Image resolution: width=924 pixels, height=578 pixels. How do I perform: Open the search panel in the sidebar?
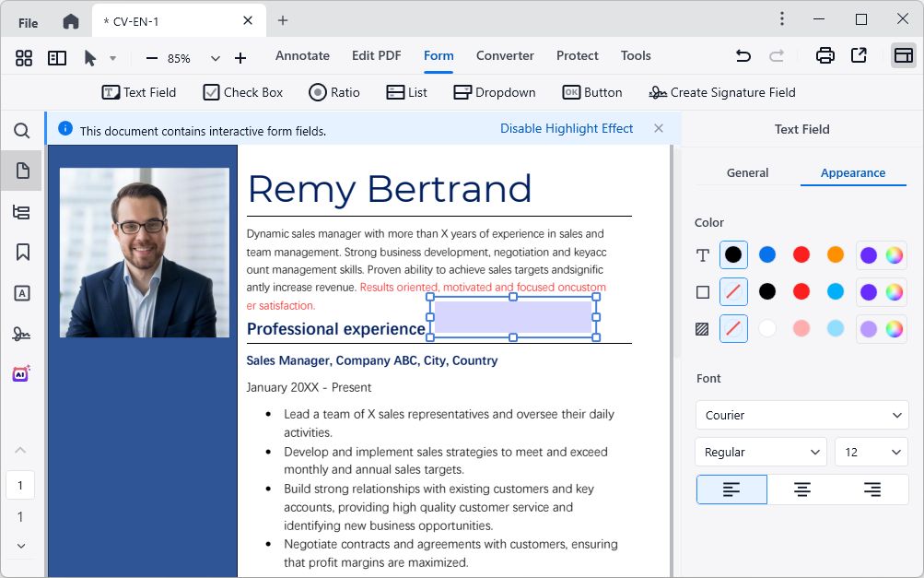22,131
